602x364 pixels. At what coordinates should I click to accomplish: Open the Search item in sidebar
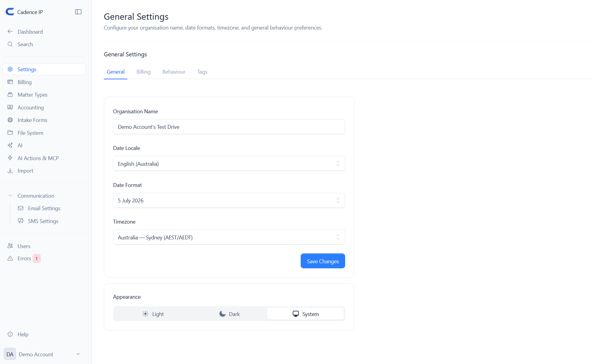(x=44, y=44)
